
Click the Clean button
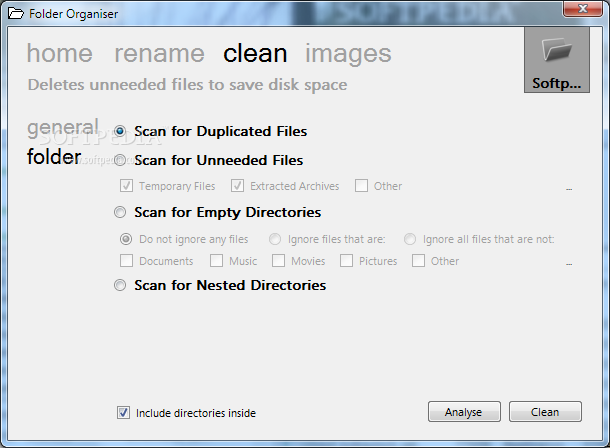tap(545, 412)
